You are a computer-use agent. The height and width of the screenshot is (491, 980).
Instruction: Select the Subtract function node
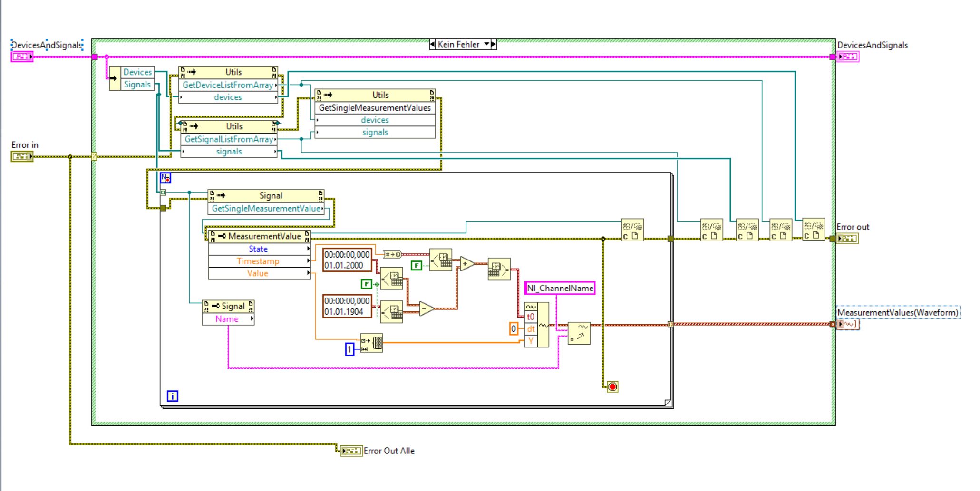426,309
